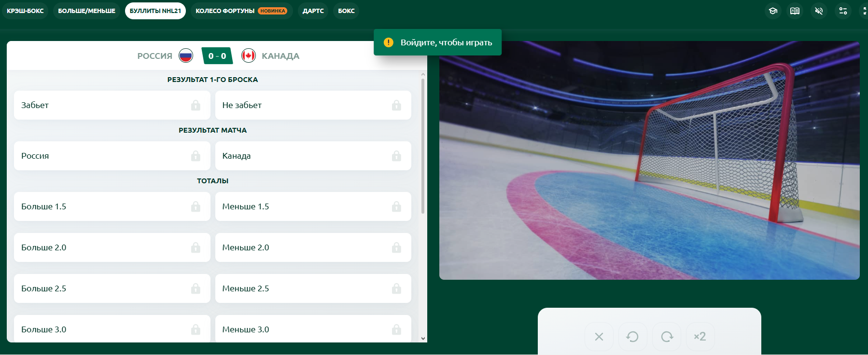
Task: Choose the Больше 2.5 total
Action: pyautogui.click(x=112, y=288)
